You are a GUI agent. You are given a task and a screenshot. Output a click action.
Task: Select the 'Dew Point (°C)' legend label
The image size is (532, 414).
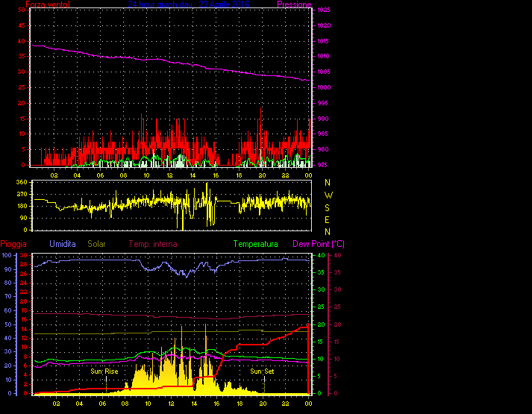[x=319, y=244]
